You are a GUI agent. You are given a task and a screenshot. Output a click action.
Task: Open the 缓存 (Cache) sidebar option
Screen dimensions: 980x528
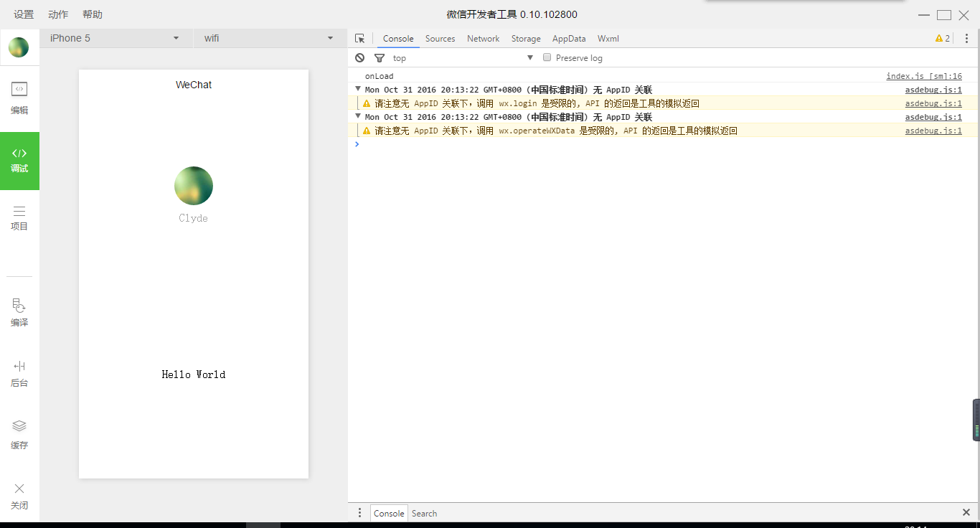click(x=19, y=435)
